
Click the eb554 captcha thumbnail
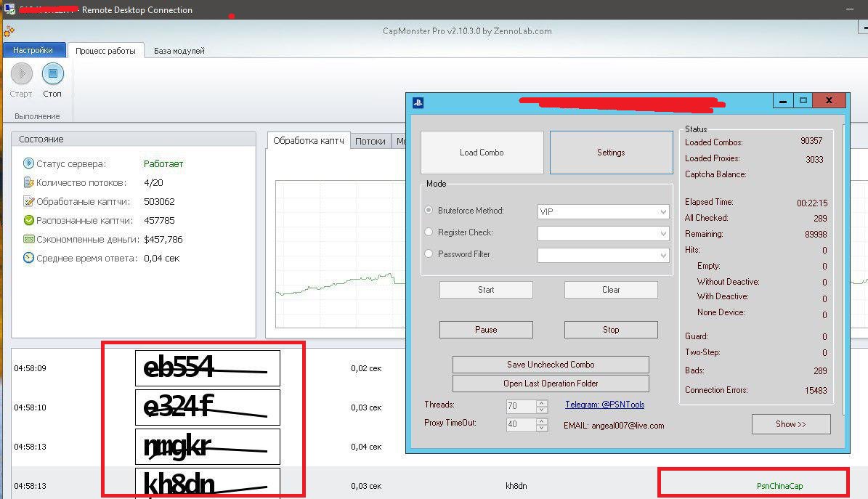[208, 368]
